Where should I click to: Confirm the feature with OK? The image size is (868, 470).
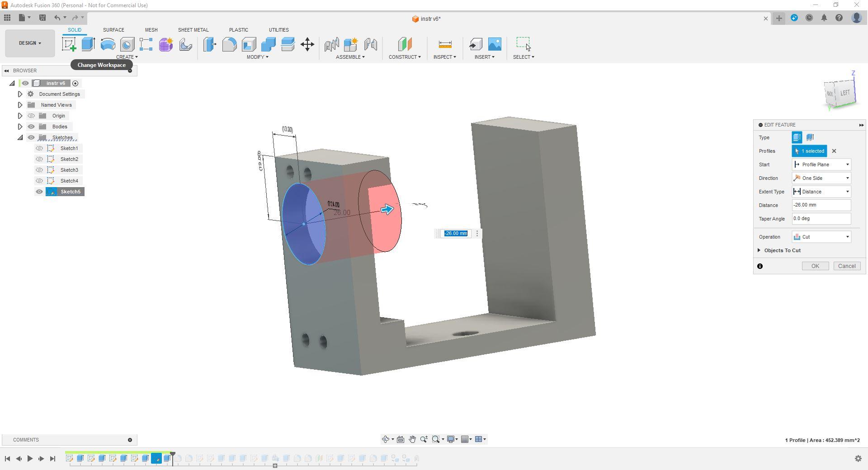click(x=815, y=266)
